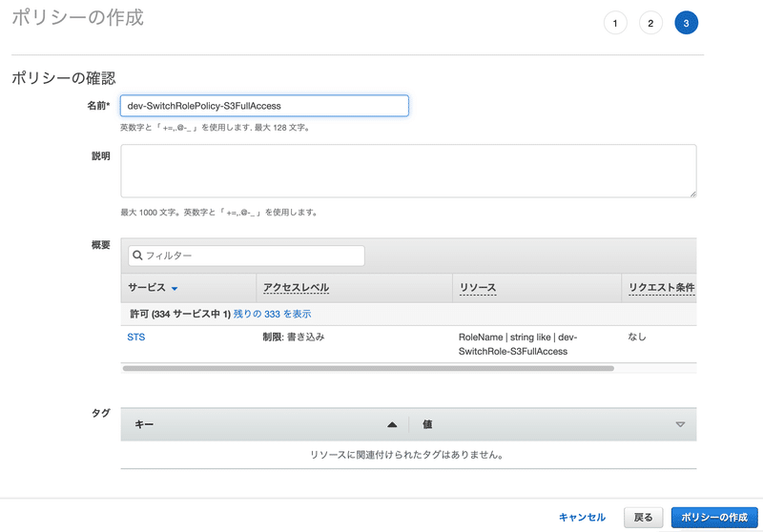Click RoleName string like resource cell

pyautogui.click(x=518, y=344)
